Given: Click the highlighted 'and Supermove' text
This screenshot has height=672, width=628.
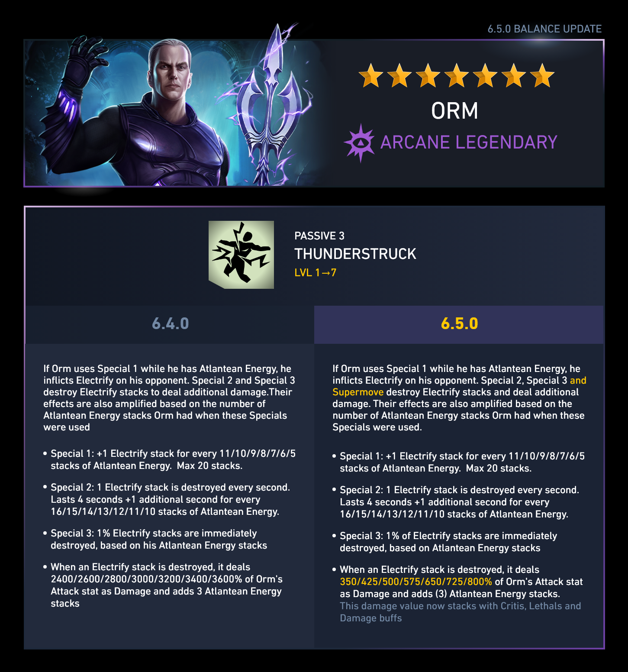Looking at the screenshot, I should coord(459,386).
